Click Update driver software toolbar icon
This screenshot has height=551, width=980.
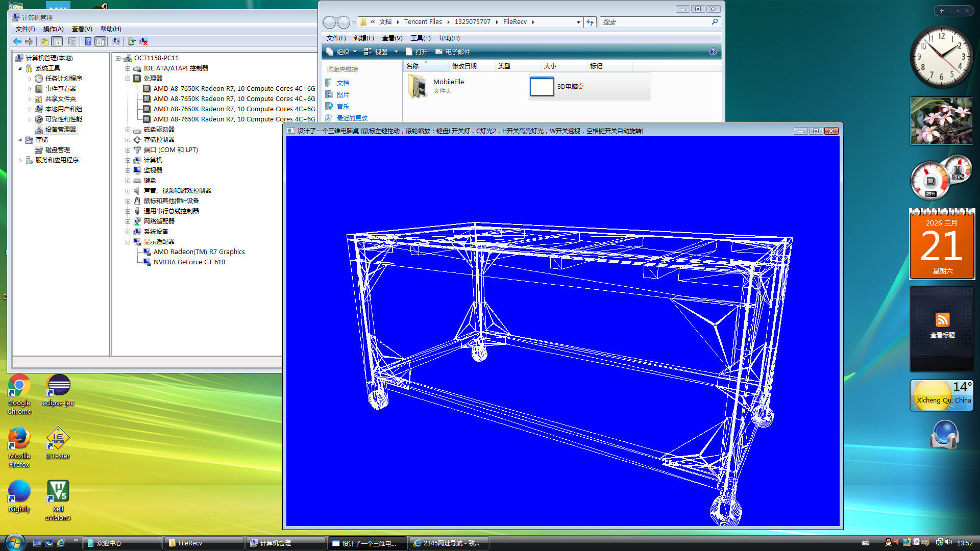[132, 41]
